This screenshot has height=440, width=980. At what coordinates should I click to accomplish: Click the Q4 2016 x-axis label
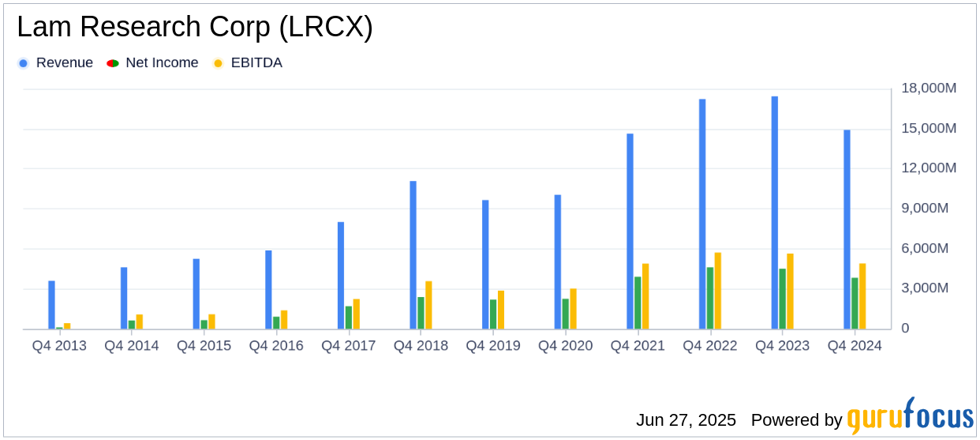(276, 346)
